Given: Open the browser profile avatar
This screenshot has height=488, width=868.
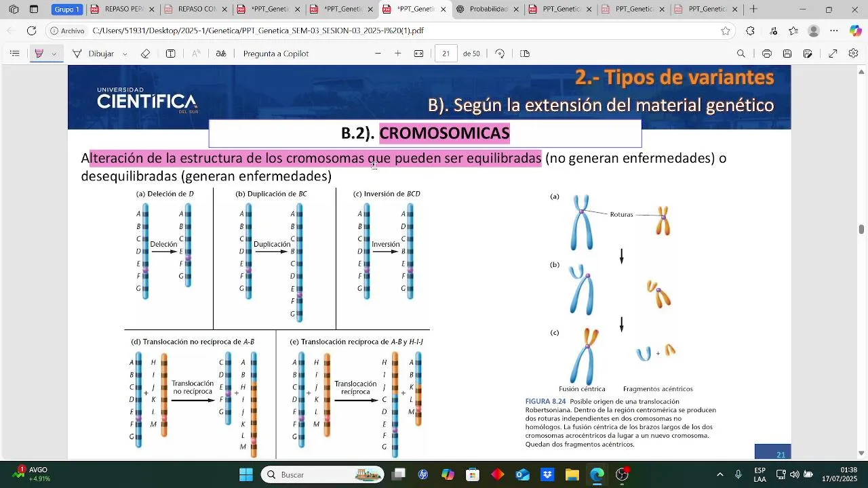Looking at the screenshot, I should click(814, 30).
